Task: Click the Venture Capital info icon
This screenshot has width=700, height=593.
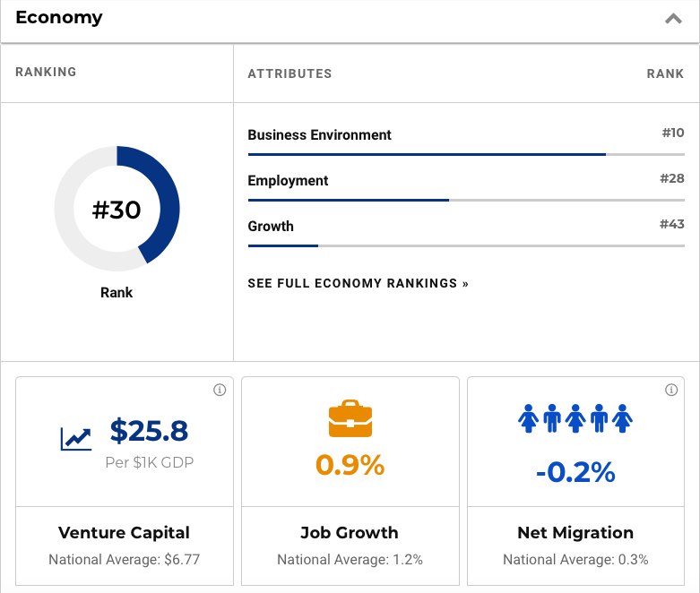Action: (x=220, y=391)
